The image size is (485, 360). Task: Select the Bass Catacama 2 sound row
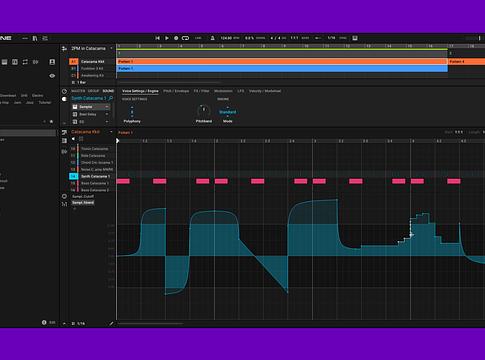pos(92,190)
